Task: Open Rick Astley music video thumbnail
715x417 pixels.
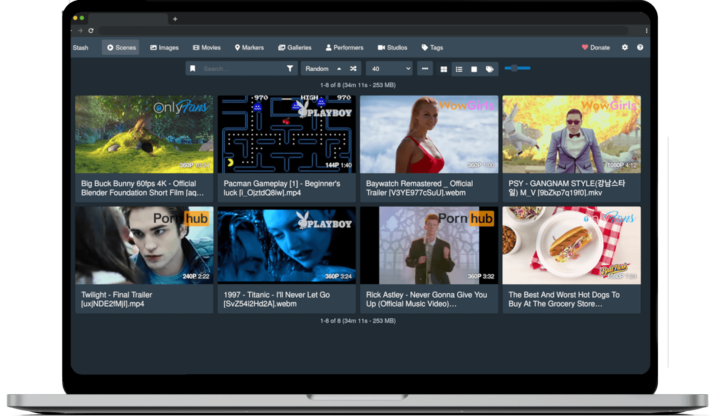Action: click(x=429, y=245)
